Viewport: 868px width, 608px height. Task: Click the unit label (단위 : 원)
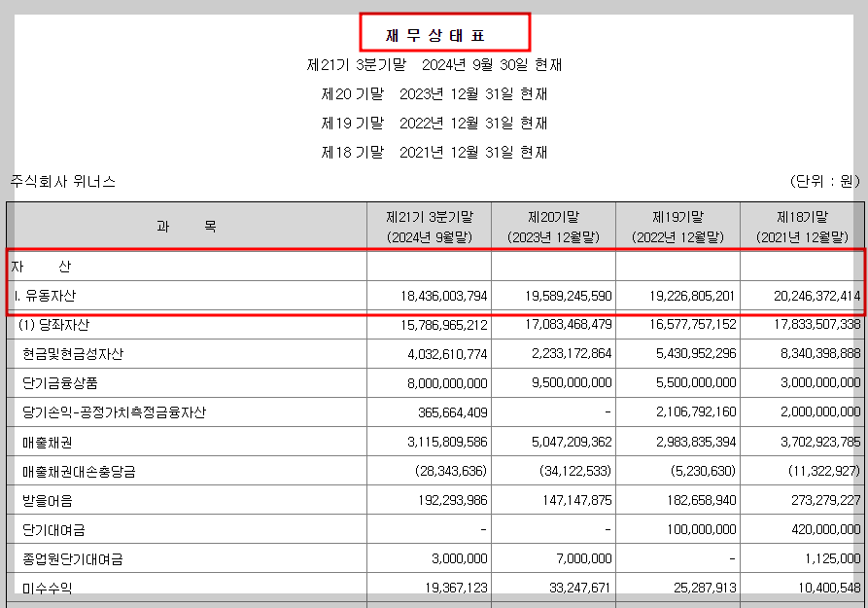tap(824, 181)
